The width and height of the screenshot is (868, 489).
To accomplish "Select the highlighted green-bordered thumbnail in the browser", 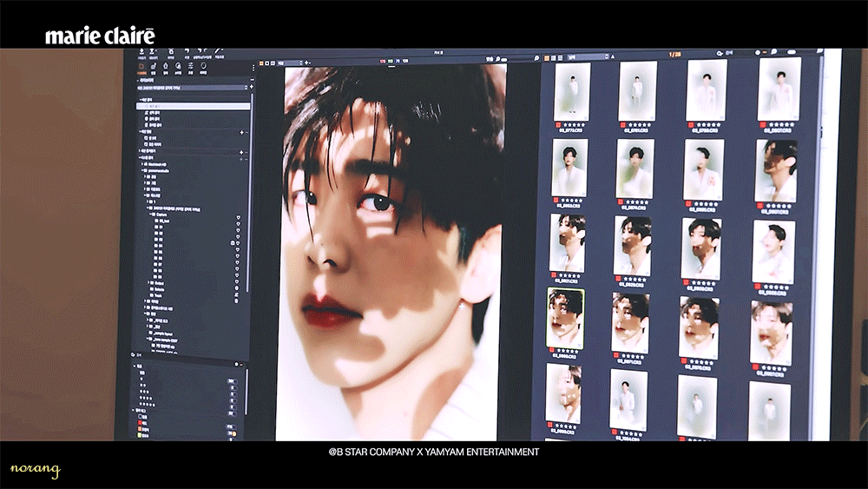I will click(x=565, y=318).
